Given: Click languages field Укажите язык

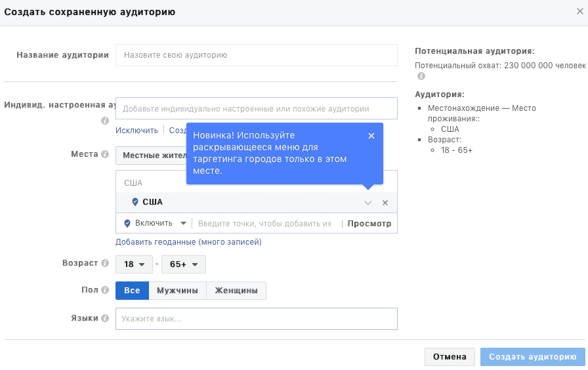Looking at the screenshot, I should pyautogui.click(x=257, y=319).
